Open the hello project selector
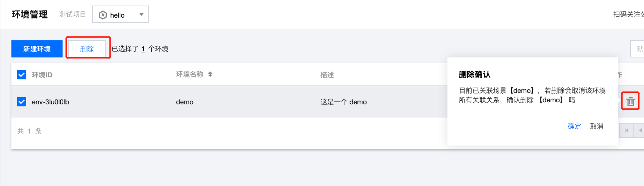This screenshot has width=644, height=186. (120, 14)
